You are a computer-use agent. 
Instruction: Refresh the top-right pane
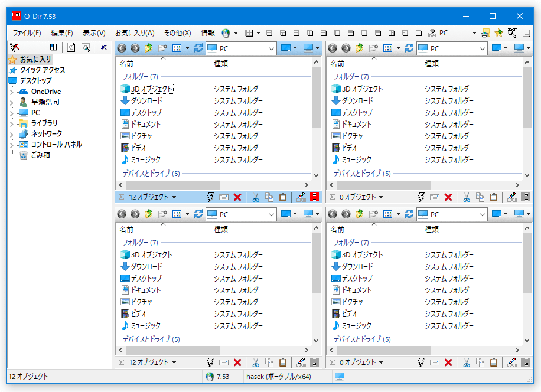click(x=409, y=48)
